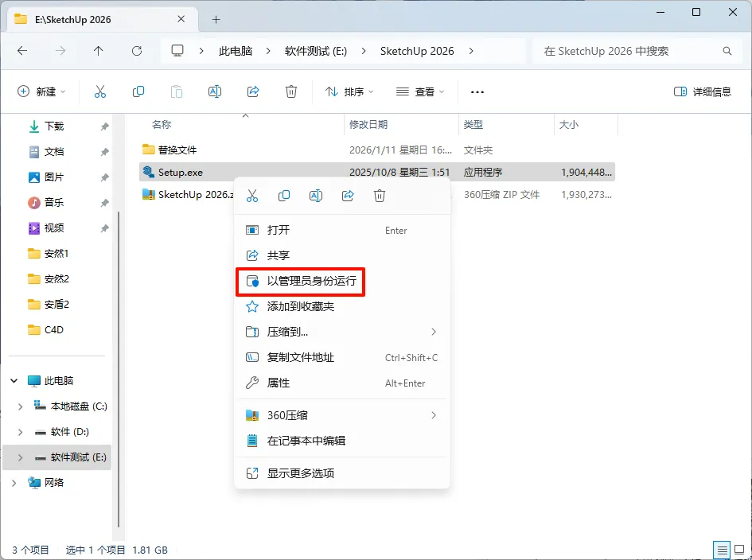The image size is (752, 560).
Task: Expand the 网络 tree node
Action: coord(14,483)
